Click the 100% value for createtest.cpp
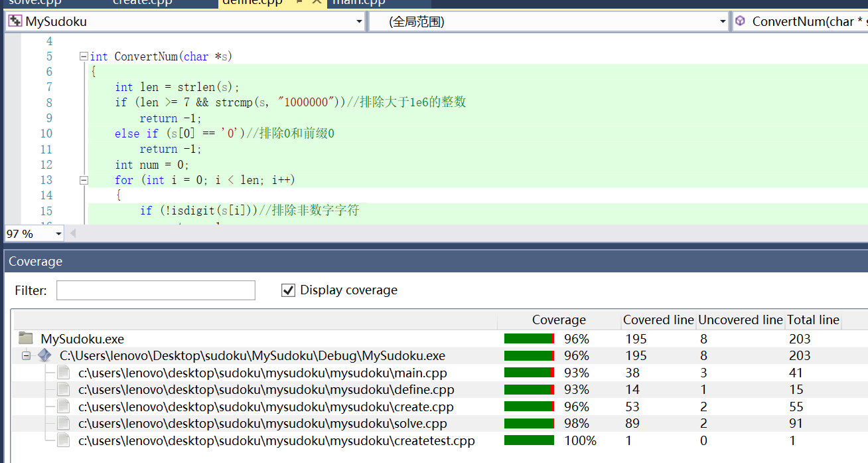The height and width of the screenshot is (463, 868). (580, 440)
